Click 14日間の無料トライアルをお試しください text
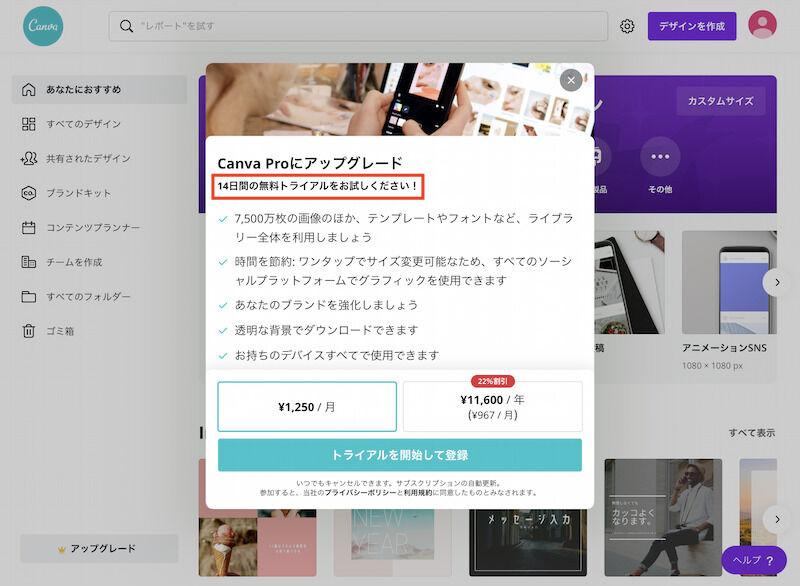The width and height of the screenshot is (800, 586). click(x=317, y=186)
